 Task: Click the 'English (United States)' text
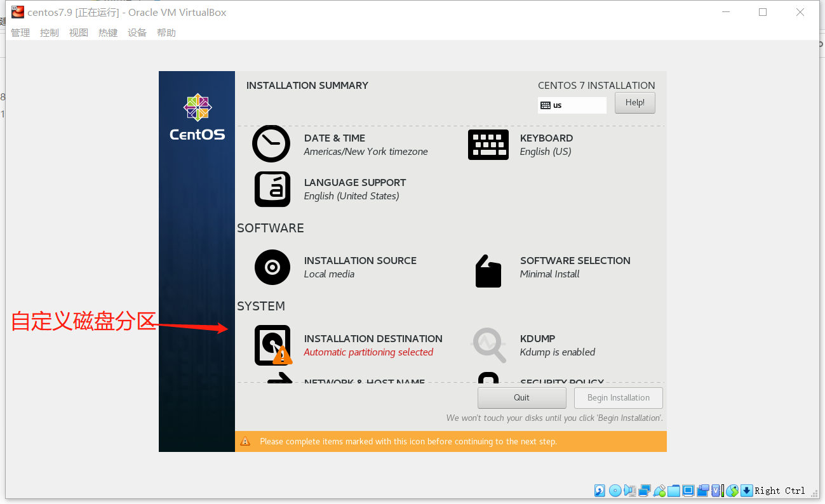352,196
